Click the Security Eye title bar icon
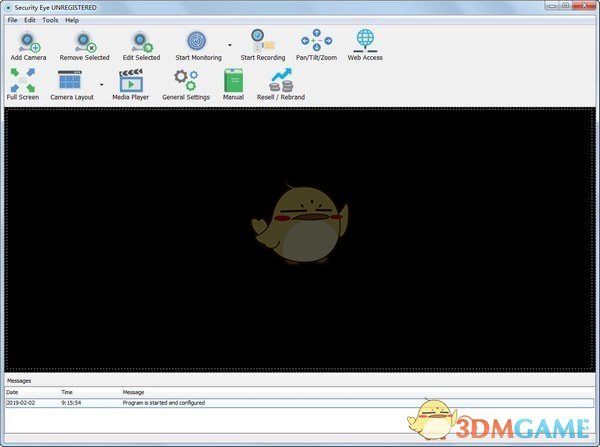The height and width of the screenshot is (447, 600). [8, 8]
